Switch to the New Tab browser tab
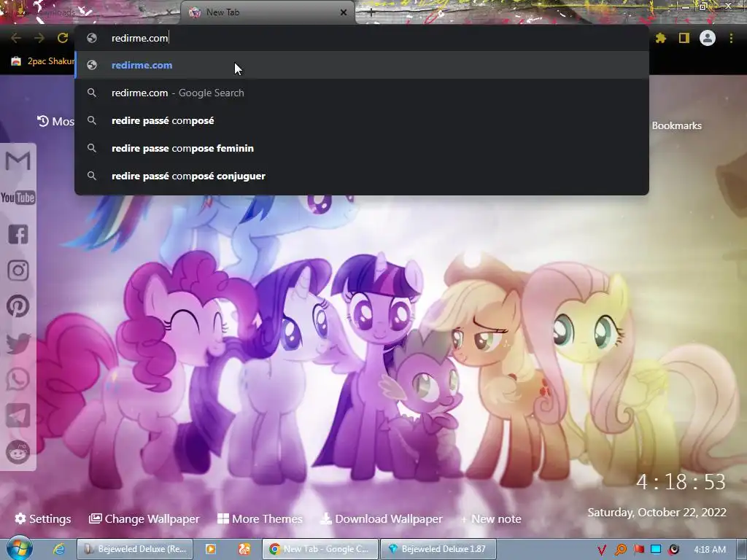747x560 pixels. [x=267, y=12]
